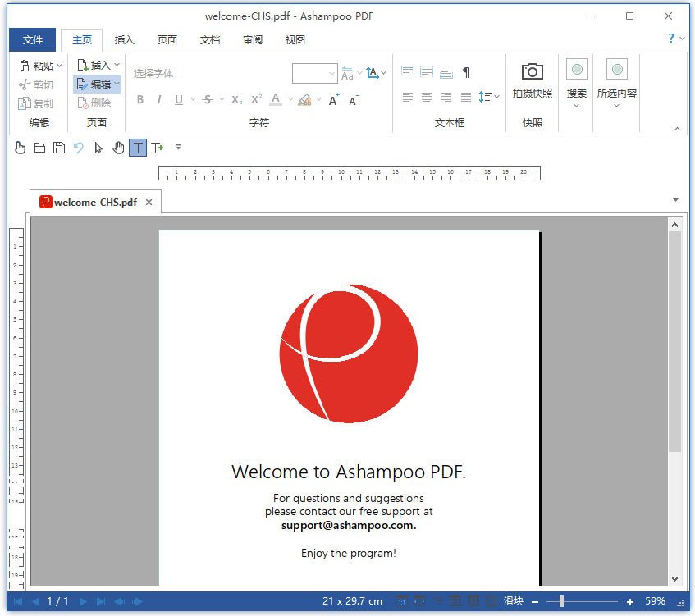This screenshot has width=695, height=616.
Task: Toggle the text edit T tool
Action: (x=138, y=148)
